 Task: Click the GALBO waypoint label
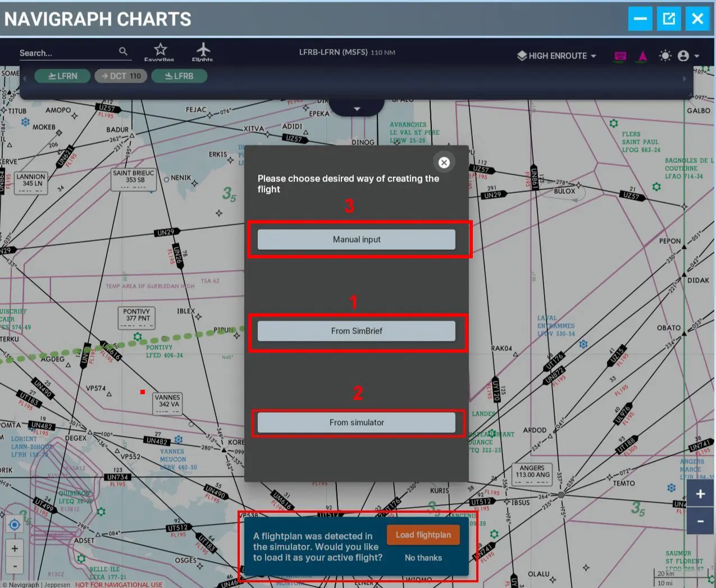pyautogui.click(x=699, y=111)
